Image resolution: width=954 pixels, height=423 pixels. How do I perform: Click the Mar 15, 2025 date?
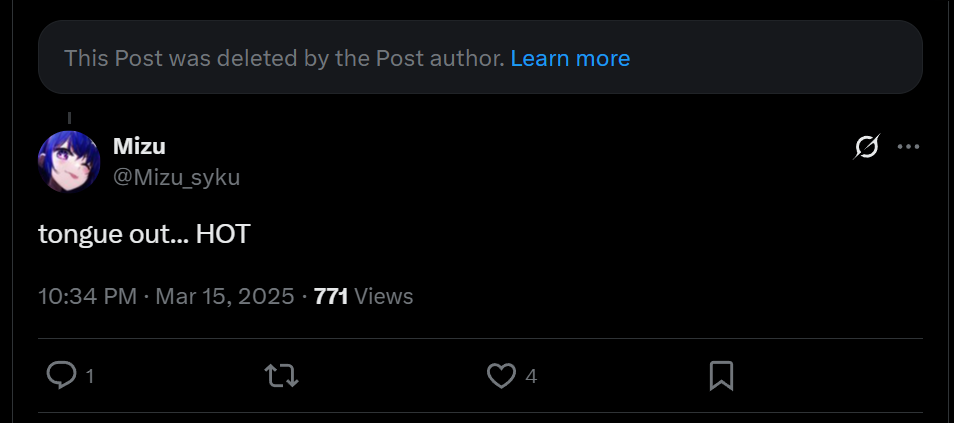(225, 296)
